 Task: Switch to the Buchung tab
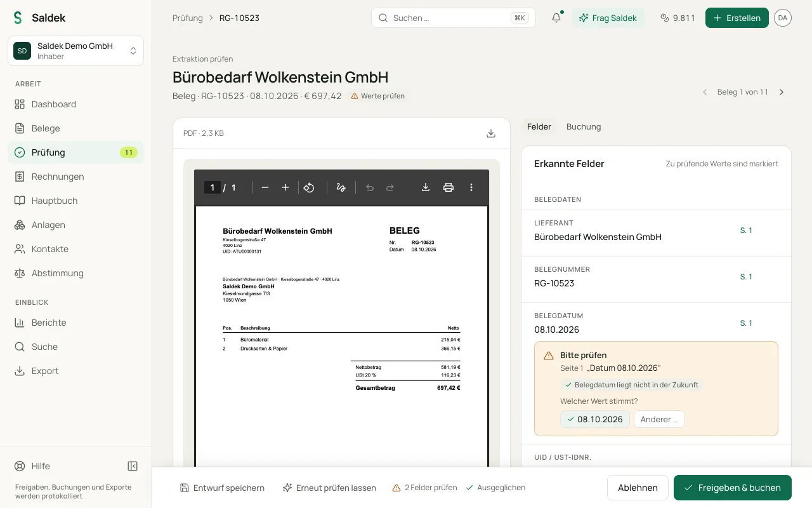pyautogui.click(x=584, y=126)
